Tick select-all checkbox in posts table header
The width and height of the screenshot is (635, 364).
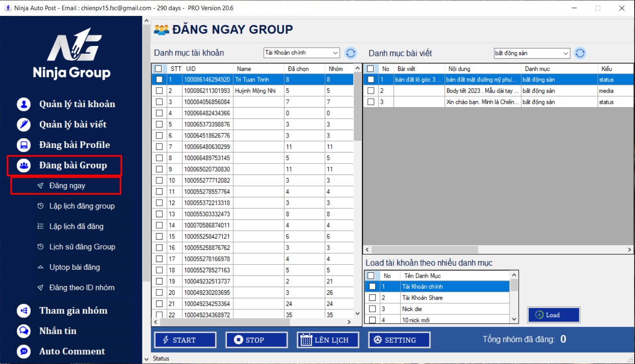[x=370, y=68]
